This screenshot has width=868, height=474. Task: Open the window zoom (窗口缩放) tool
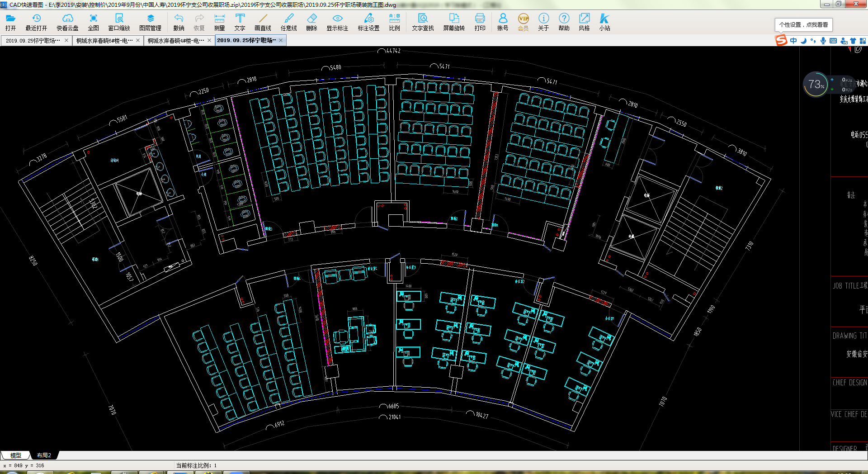[119, 22]
